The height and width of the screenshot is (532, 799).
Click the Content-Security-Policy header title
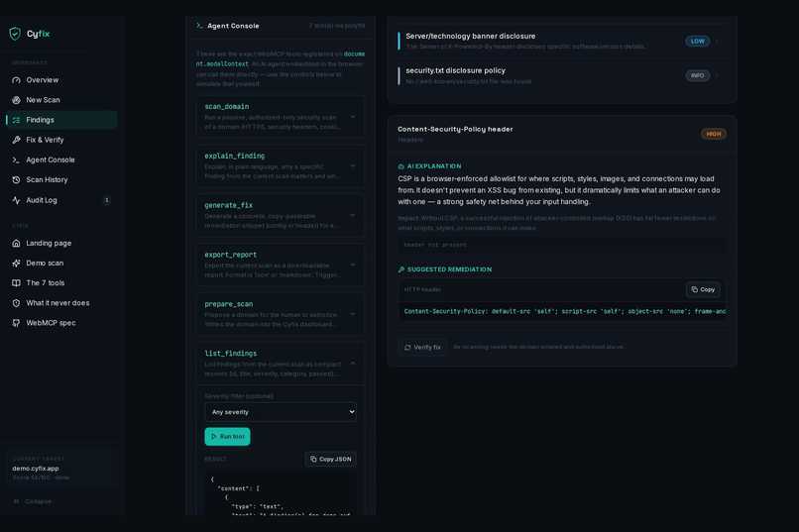(455, 130)
